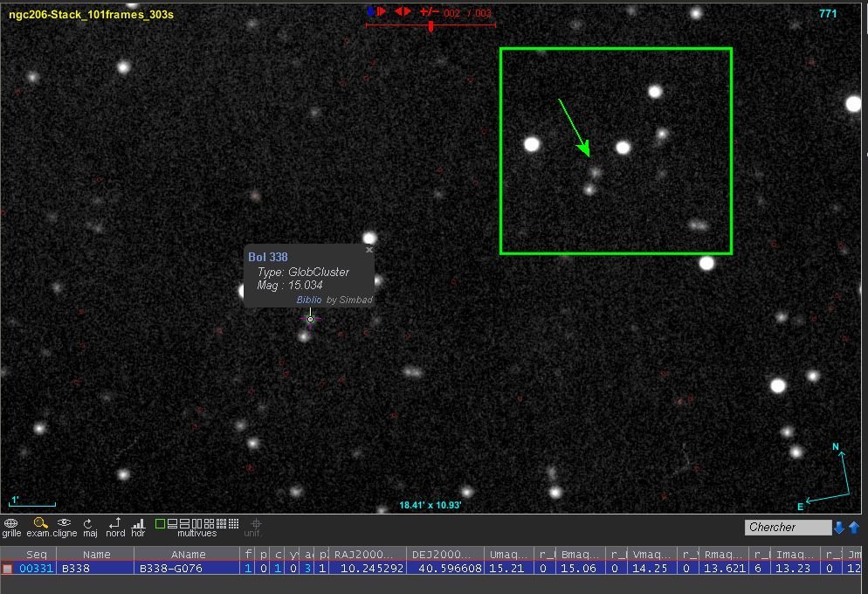Click the +/- frame rate control
Image resolution: width=868 pixels, height=594 pixels.
[x=429, y=11]
